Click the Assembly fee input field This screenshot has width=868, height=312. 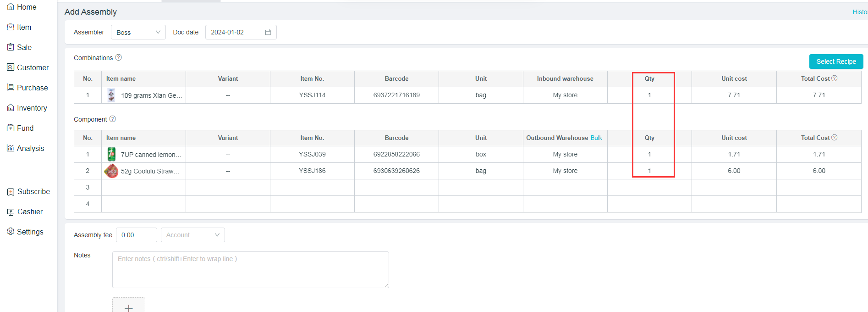coord(136,235)
